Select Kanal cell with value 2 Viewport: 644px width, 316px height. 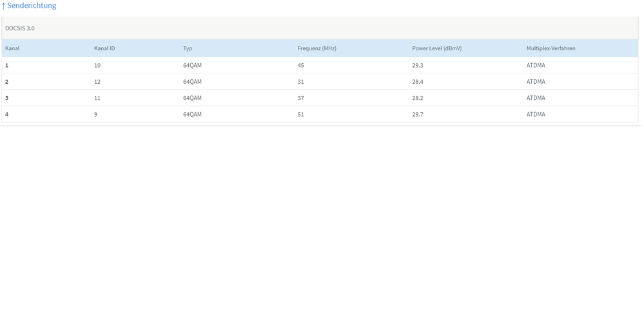6,82
